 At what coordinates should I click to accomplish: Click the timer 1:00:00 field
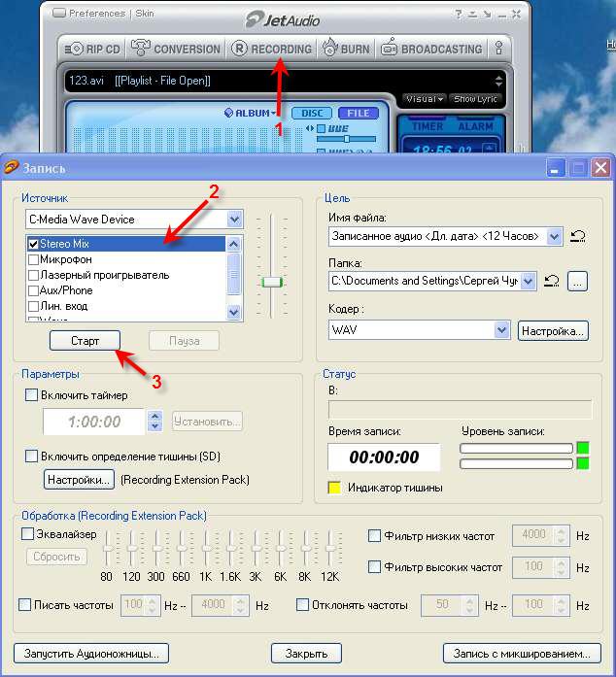(93, 422)
